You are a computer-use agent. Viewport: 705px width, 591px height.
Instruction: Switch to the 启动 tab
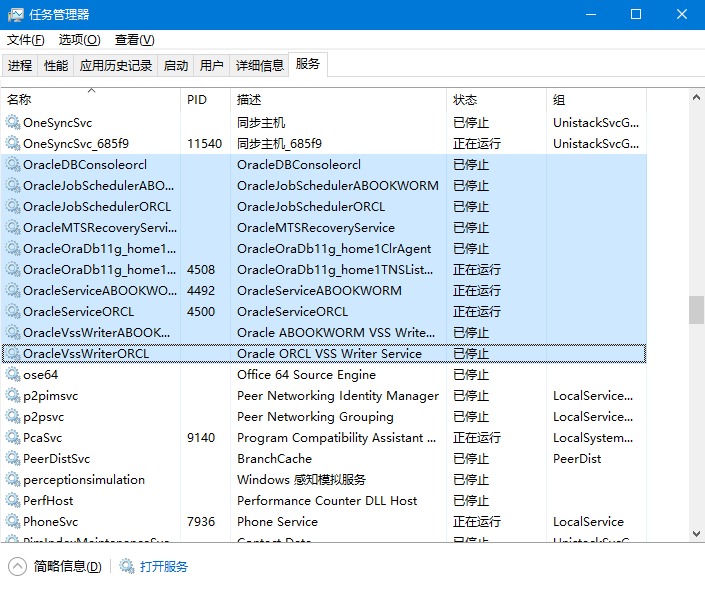tap(176, 66)
